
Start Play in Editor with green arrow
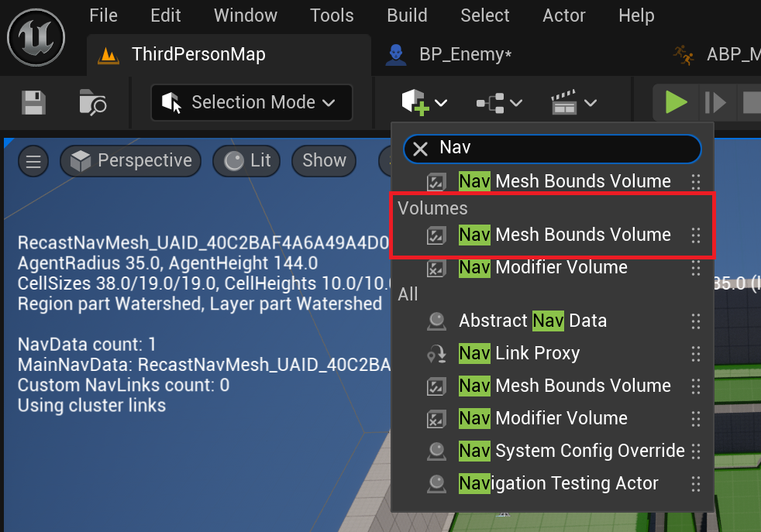coord(676,102)
